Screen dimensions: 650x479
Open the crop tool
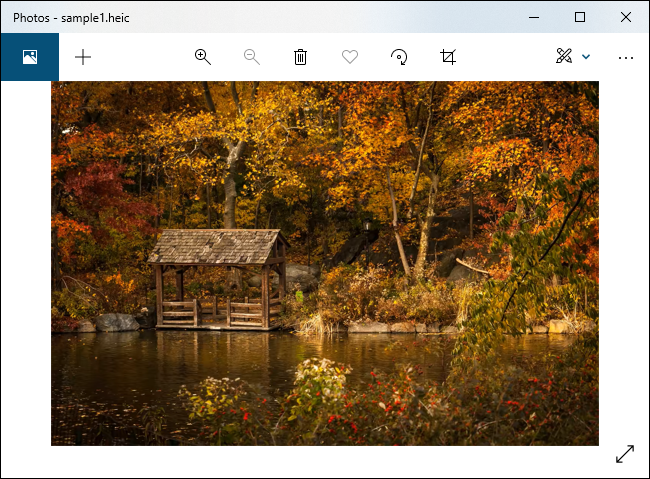pos(448,57)
